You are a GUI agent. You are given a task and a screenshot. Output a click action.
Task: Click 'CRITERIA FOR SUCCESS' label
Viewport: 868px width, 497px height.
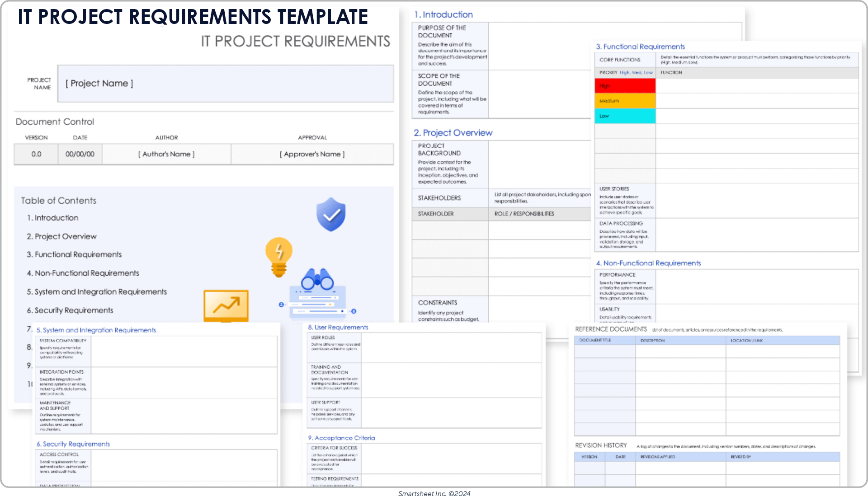click(334, 448)
